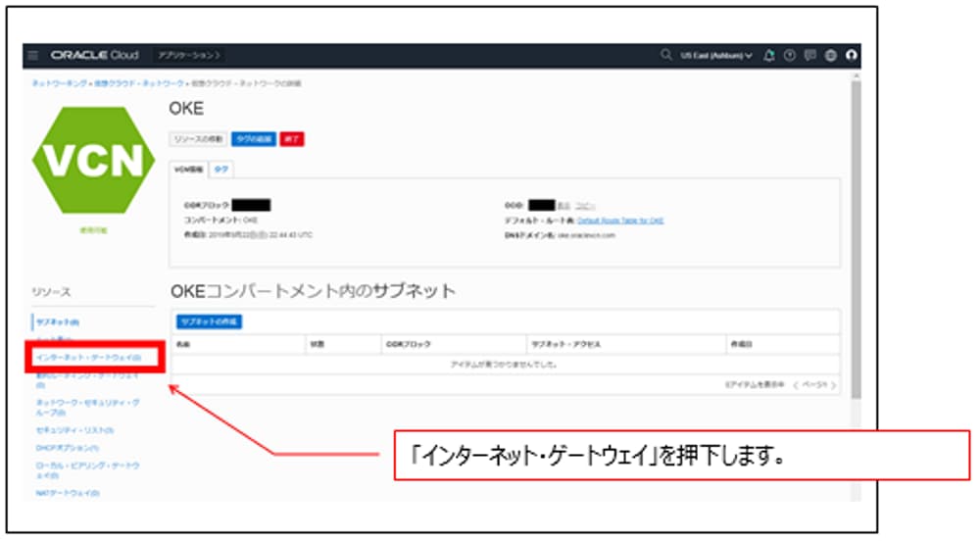980x541 pixels.
Task: Open the user profile avatar icon
Action: point(852,56)
